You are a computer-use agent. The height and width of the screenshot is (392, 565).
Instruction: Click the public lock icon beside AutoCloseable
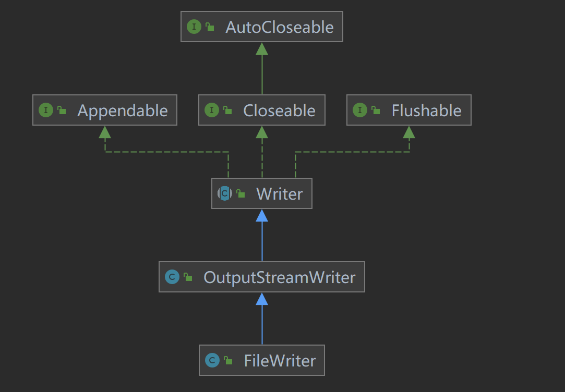210,27
